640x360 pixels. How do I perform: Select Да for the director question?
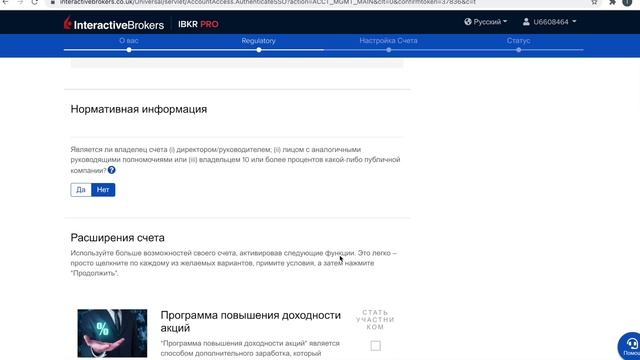81,190
